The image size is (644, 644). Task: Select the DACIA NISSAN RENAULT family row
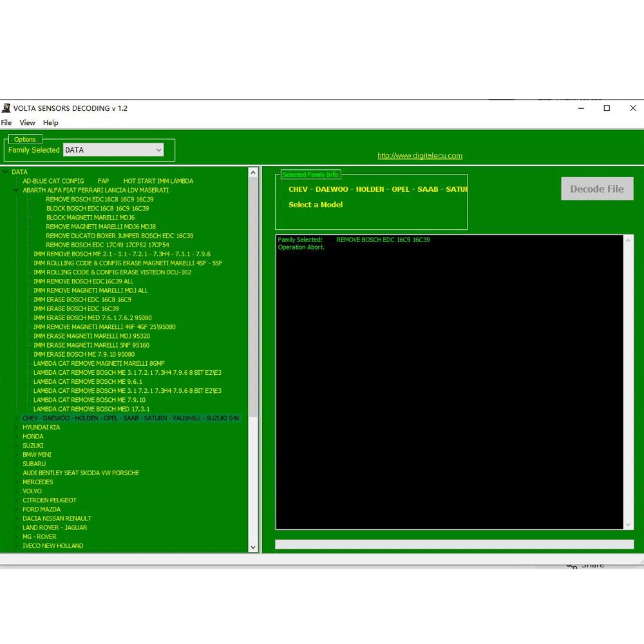(x=57, y=518)
